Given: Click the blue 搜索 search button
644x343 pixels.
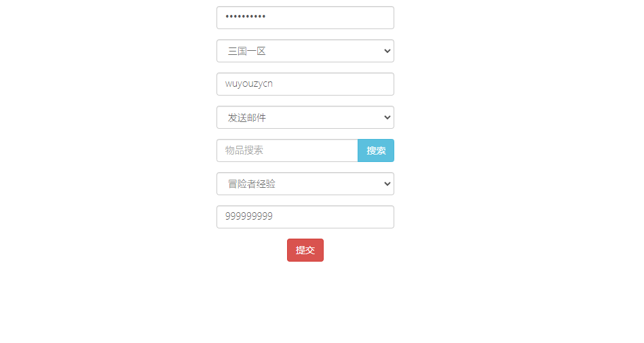Looking at the screenshot, I should (x=376, y=150).
